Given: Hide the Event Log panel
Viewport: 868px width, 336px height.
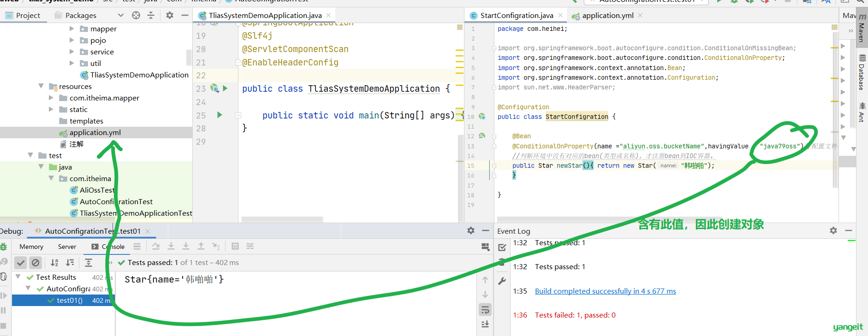Looking at the screenshot, I should click(848, 230).
